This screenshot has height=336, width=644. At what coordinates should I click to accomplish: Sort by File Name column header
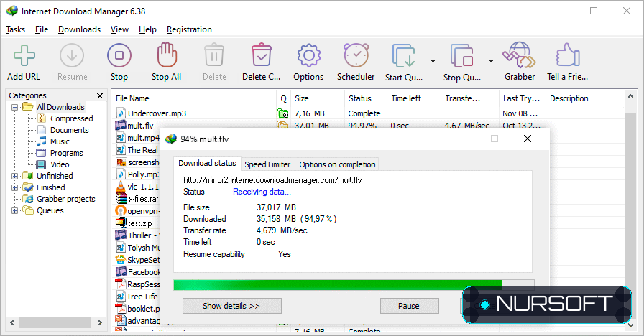(x=194, y=98)
